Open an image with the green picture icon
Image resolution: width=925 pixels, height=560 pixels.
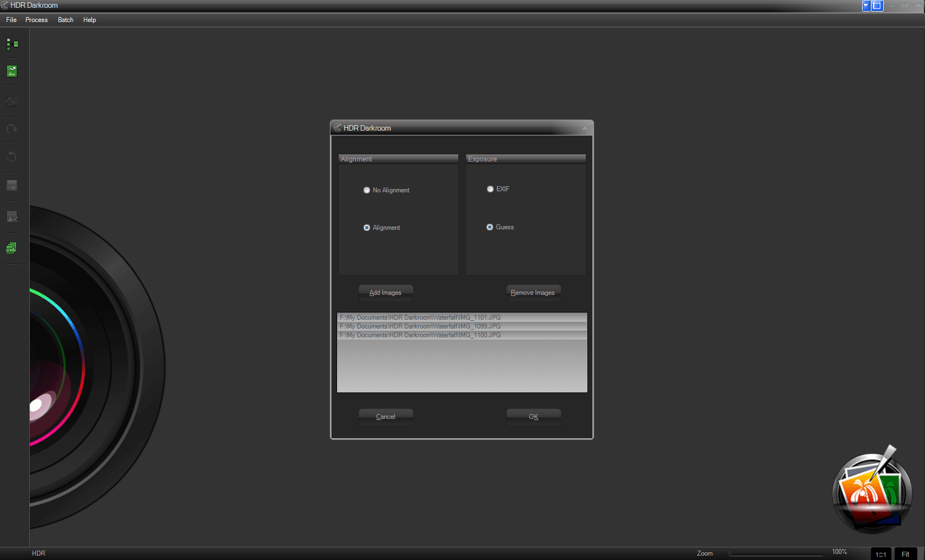(x=12, y=71)
